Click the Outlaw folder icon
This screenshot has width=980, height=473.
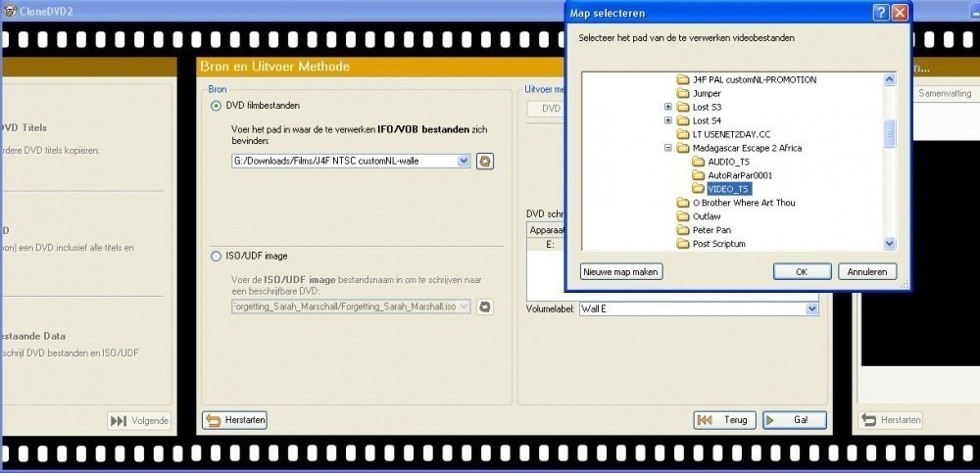pos(683,216)
